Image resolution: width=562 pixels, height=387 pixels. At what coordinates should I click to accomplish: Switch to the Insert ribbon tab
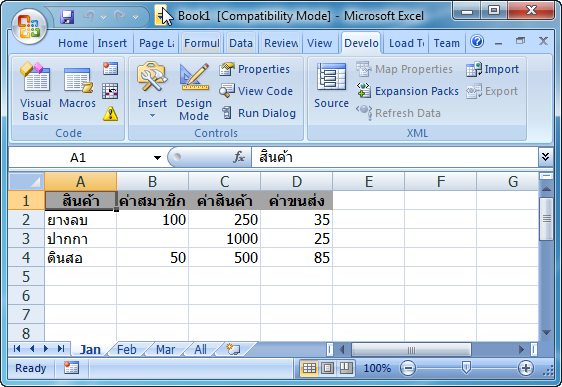click(x=112, y=43)
